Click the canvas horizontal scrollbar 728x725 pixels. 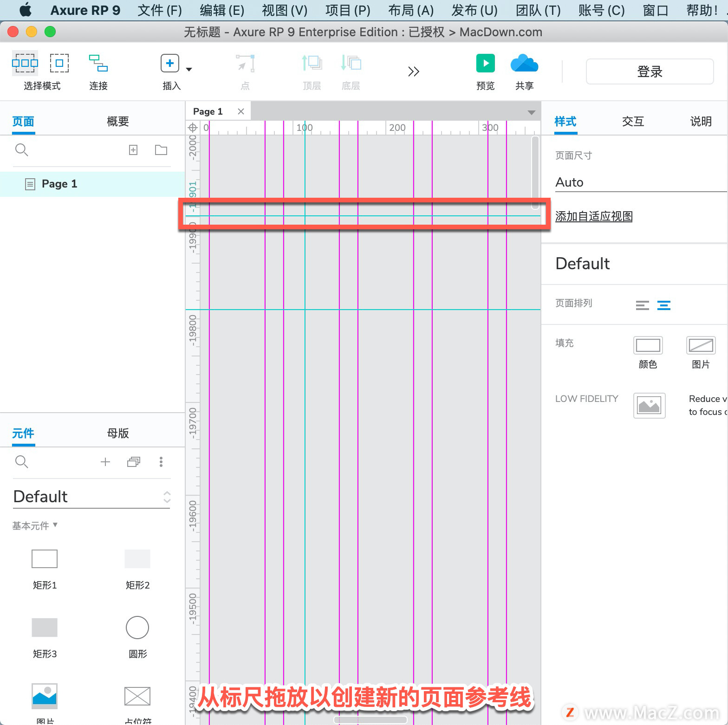click(370, 720)
